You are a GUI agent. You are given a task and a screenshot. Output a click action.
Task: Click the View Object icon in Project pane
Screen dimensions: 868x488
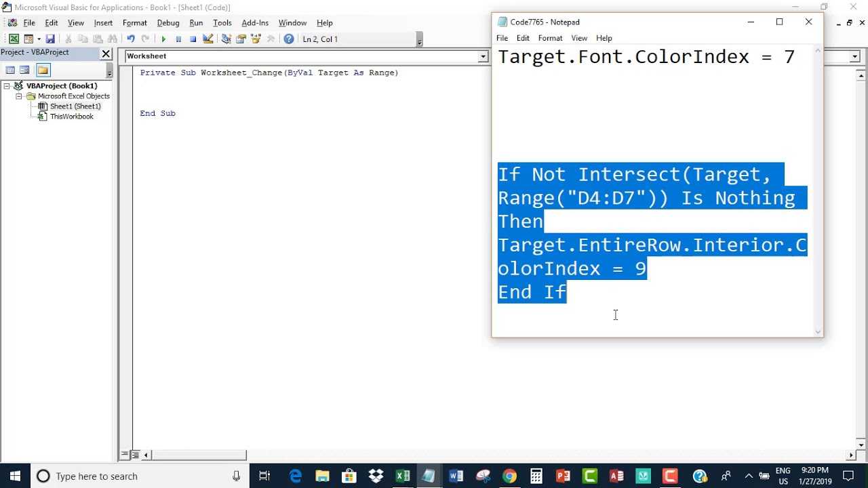(x=25, y=70)
